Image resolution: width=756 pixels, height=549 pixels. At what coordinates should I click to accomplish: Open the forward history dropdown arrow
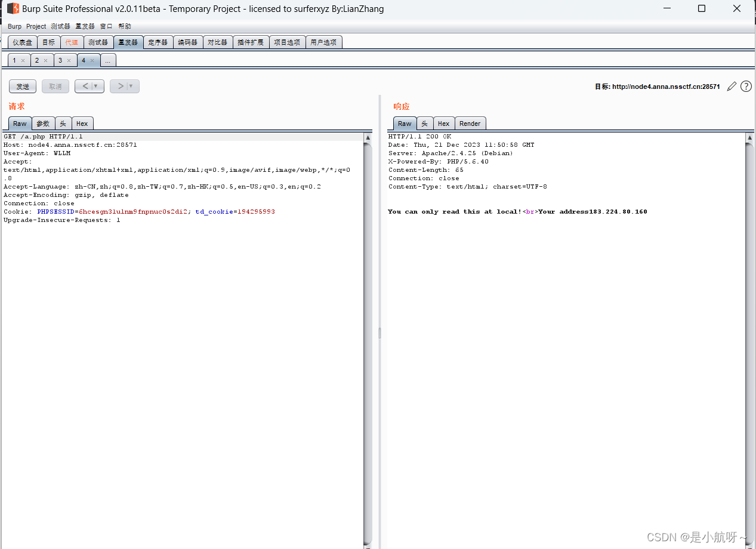point(131,87)
